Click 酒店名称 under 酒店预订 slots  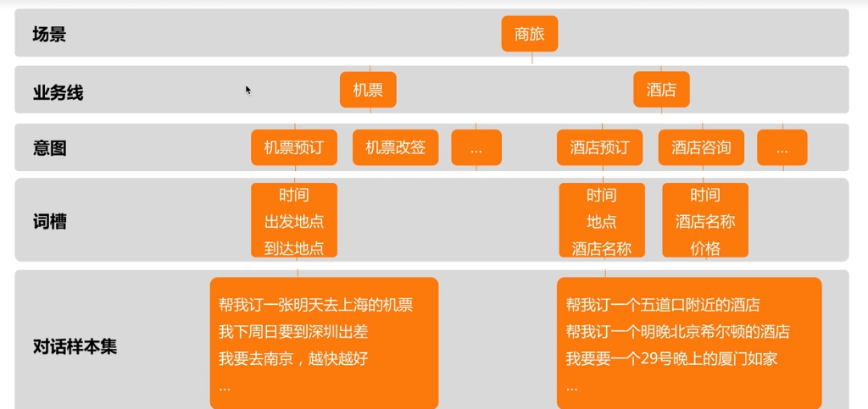coord(602,249)
